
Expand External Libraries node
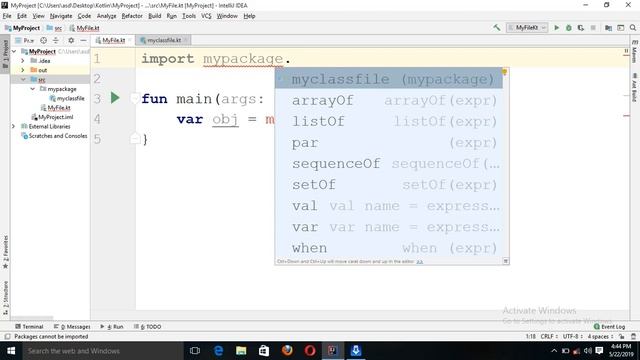click(x=13, y=127)
